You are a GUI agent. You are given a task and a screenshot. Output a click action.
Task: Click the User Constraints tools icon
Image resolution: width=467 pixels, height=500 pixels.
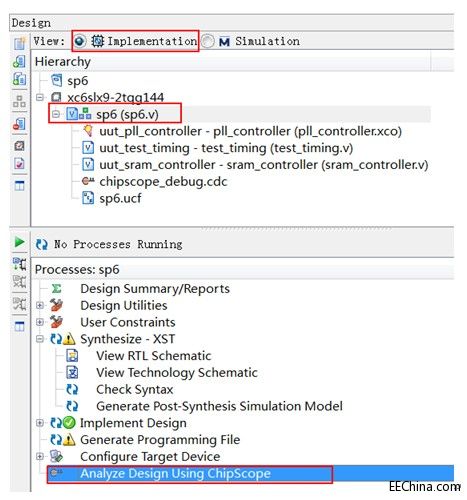tap(56, 322)
